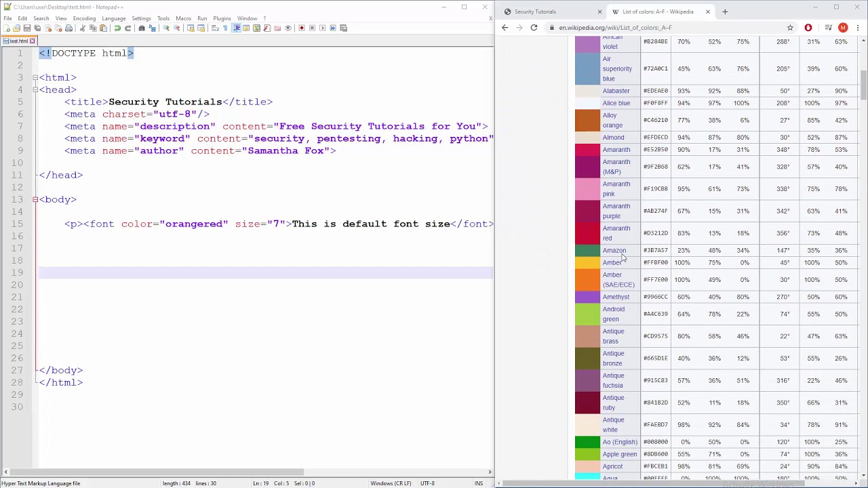Viewport: 868px width, 488px height.
Task: Open the Plugins menu
Action: [x=222, y=18]
